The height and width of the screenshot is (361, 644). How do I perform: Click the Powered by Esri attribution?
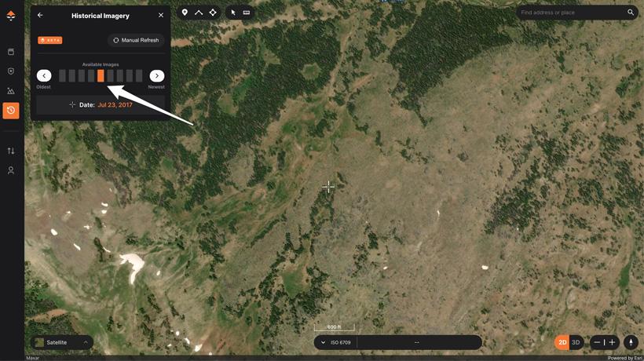pyautogui.click(x=624, y=358)
